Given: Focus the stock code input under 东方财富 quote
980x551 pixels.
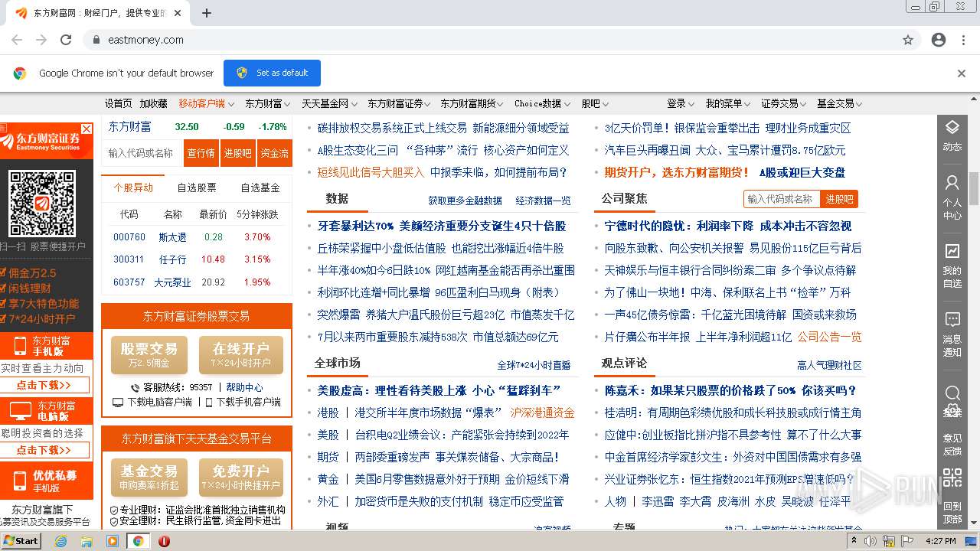Looking at the screenshot, I should (142, 153).
